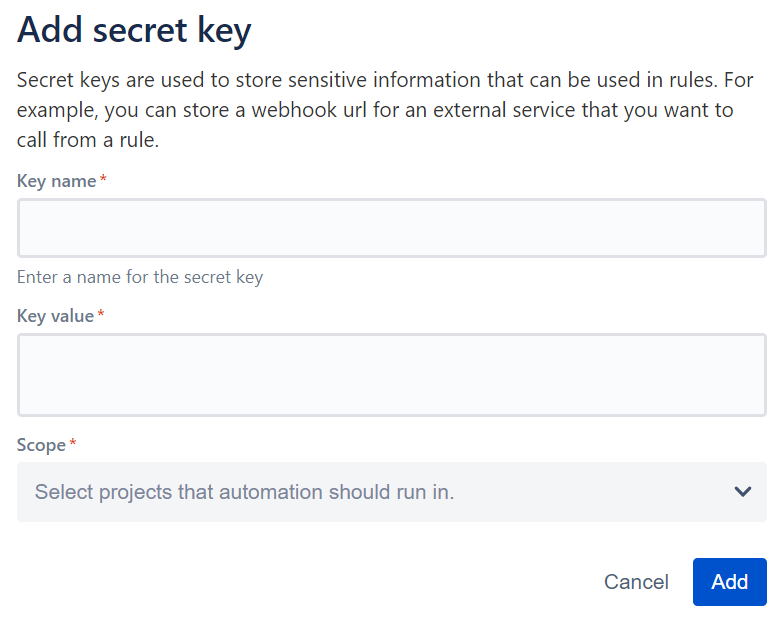Place the cursor in the empty Key name box
The height and width of the screenshot is (624, 778).
click(x=391, y=228)
